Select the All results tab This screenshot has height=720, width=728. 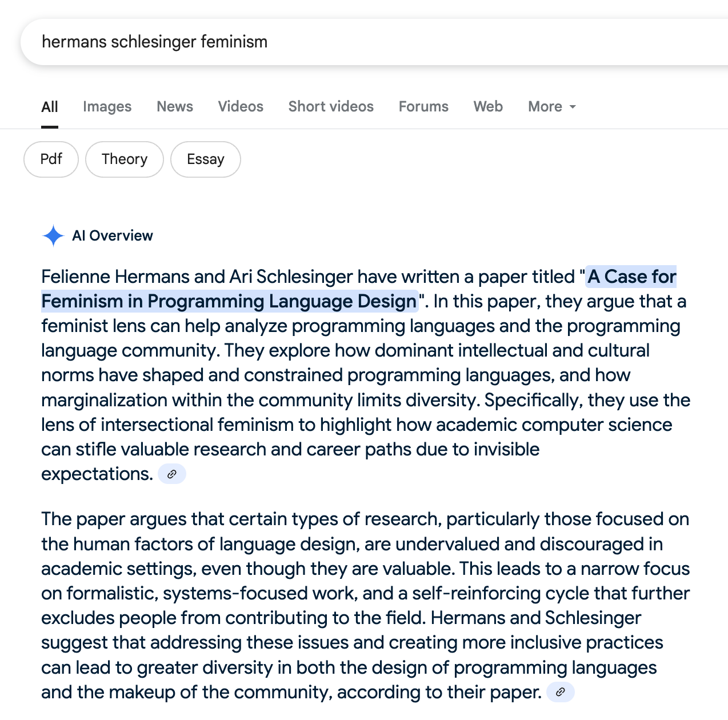pos(50,107)
